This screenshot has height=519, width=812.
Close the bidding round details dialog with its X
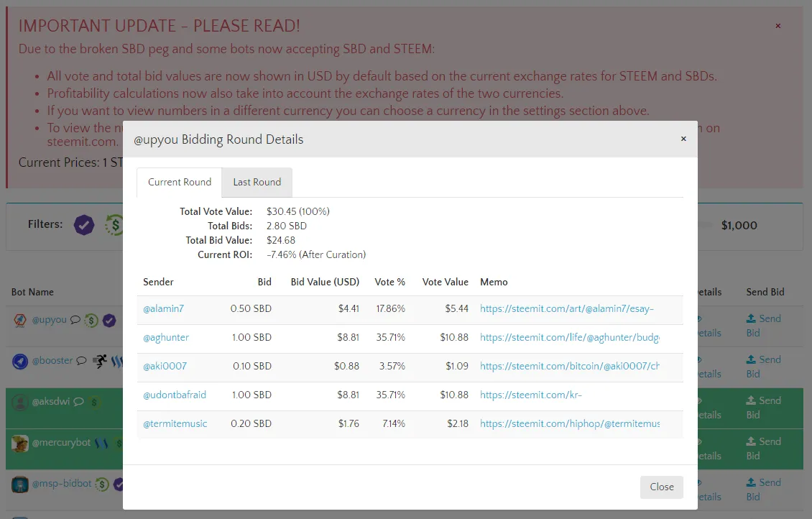point(683,139)
